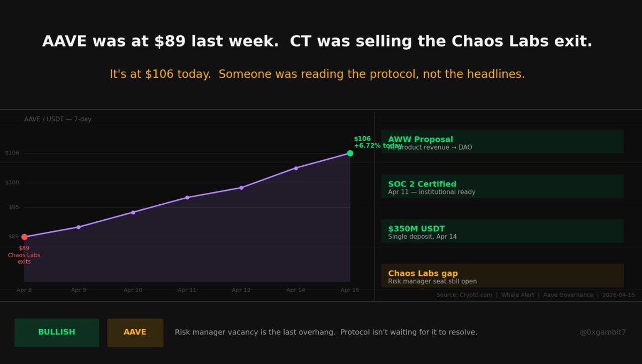Image resolution: width=642 pixels, height=364 pixels.
Task: Click the green BULLISH badge
Action: pos(57,332)
